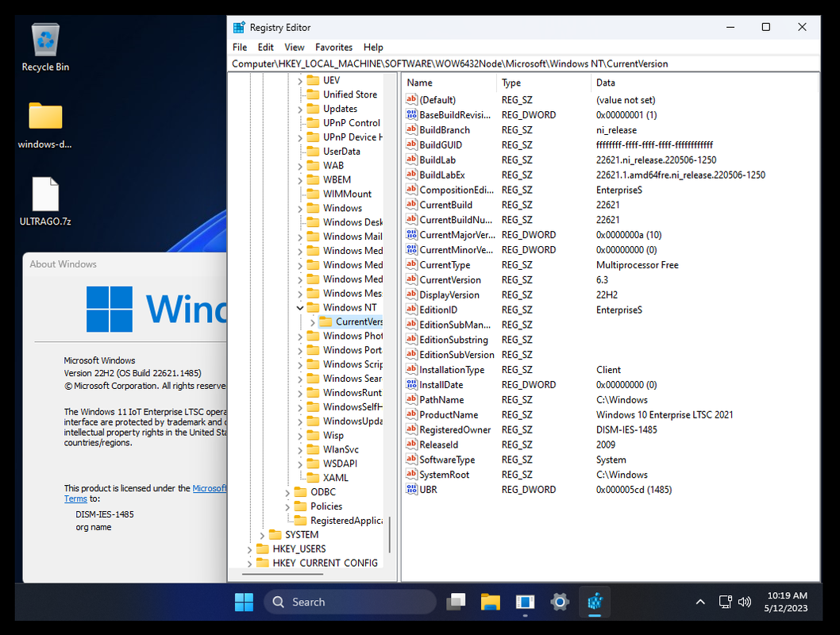The image size is (840, 635).
Task: Click the binary icon beside UBR value
Action: click(x=411, y=490)
